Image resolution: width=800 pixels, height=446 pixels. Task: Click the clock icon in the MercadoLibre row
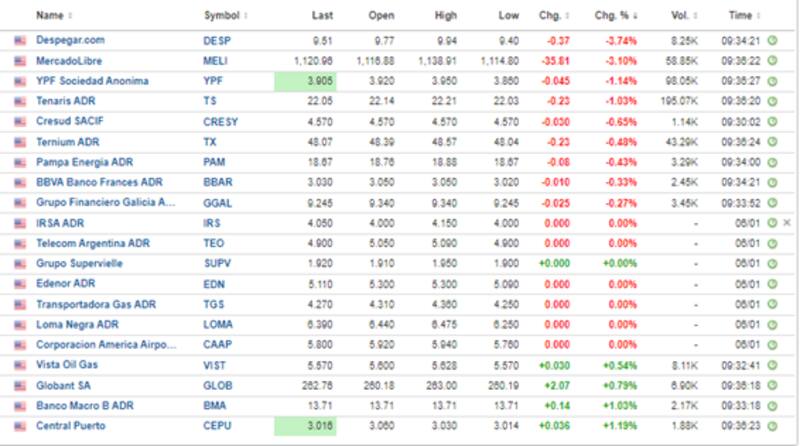tap(771, 61)
